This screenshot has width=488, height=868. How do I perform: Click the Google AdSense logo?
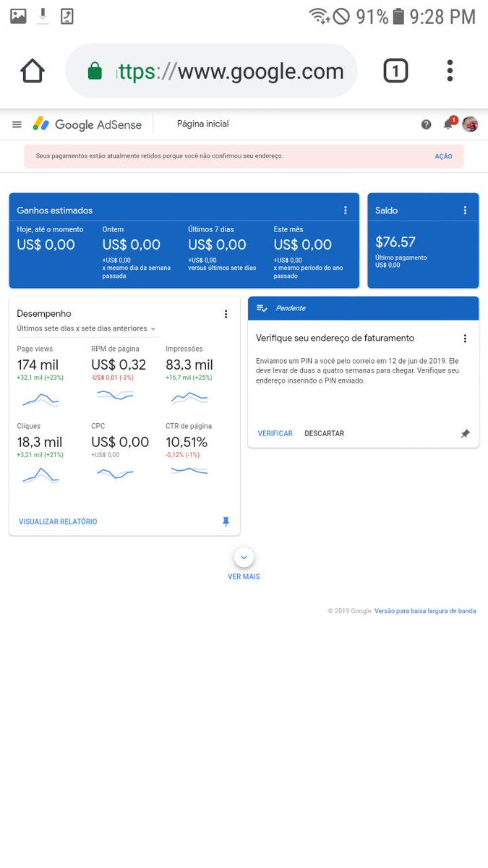[x=87, y=124]
